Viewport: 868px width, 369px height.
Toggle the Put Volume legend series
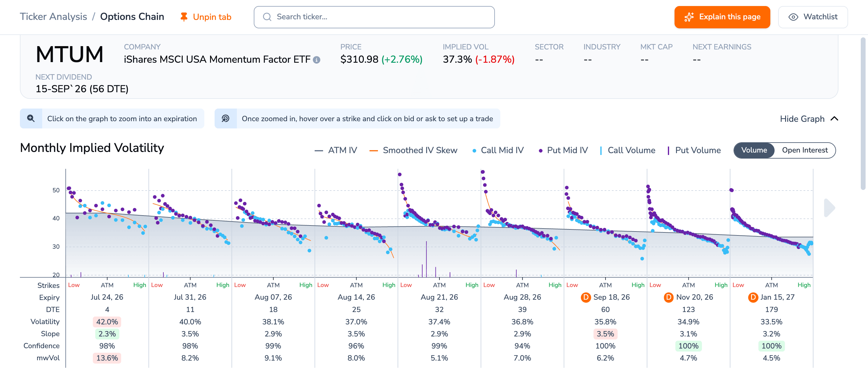tap(694, 150)
